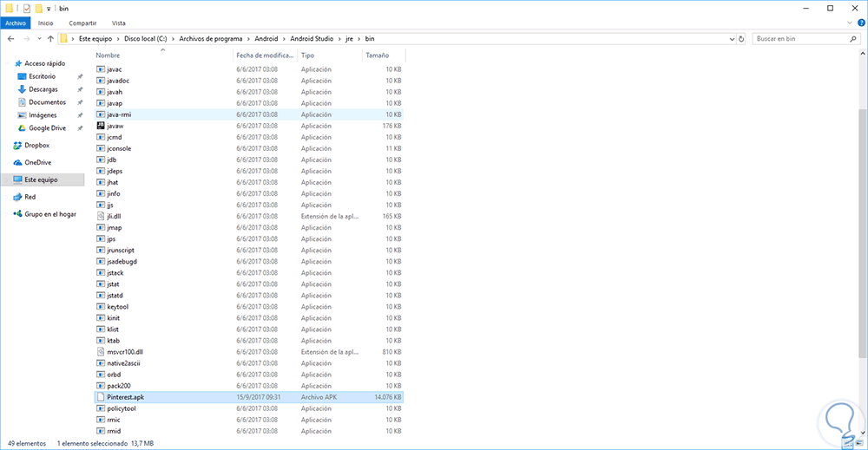
Task: Sort by the Nombre column header
Action: click(x=163, y=55)
